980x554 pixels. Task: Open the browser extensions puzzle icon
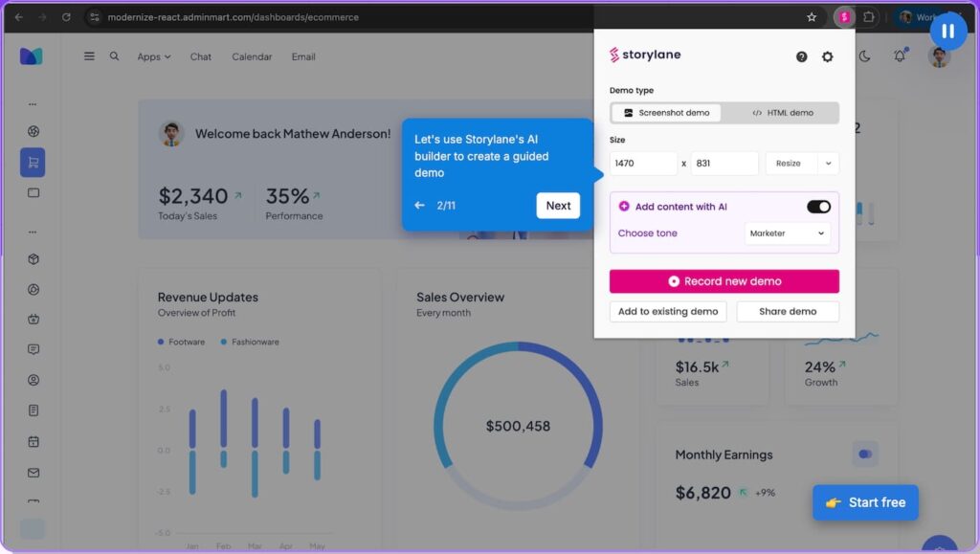tap(869, 17)
